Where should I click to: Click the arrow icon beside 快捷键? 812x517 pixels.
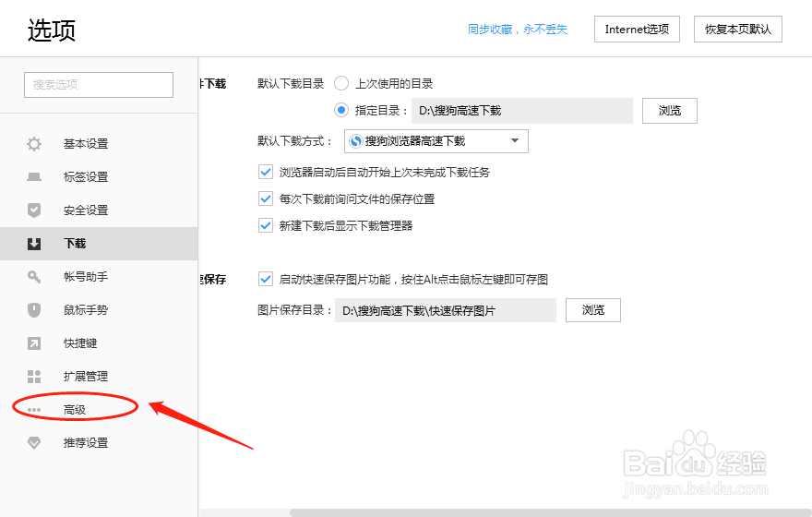pos(34,343)
